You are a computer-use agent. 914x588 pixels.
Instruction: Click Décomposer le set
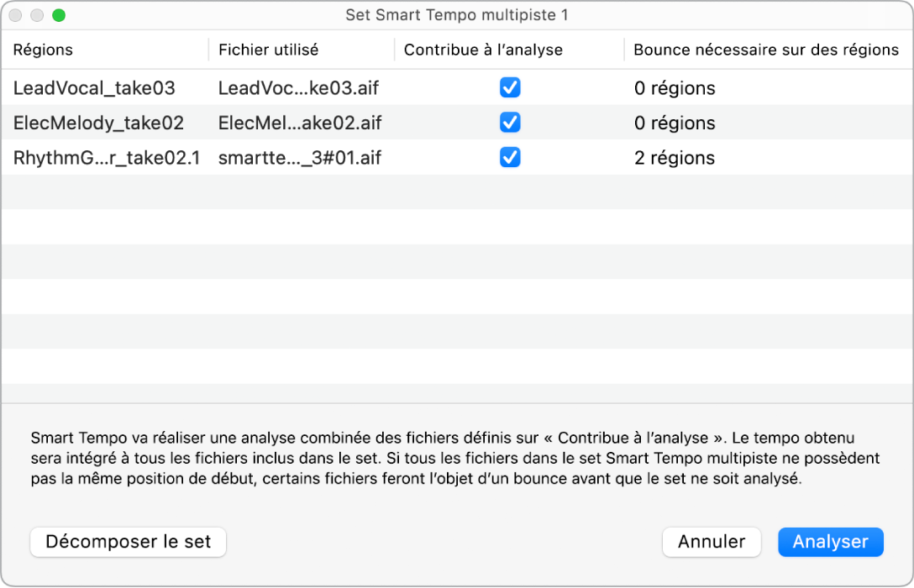click(x=128, y=542)
